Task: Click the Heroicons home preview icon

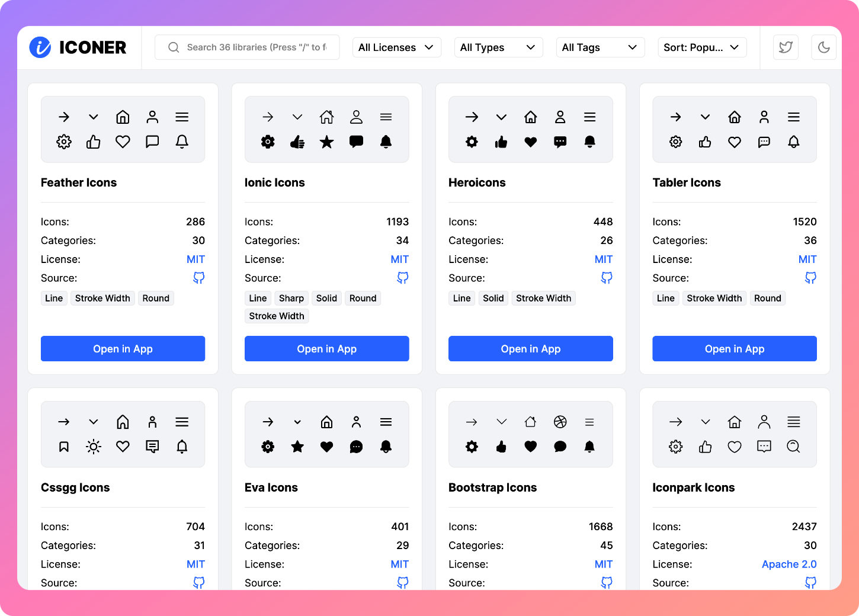Action: click(x=531, y=117)
